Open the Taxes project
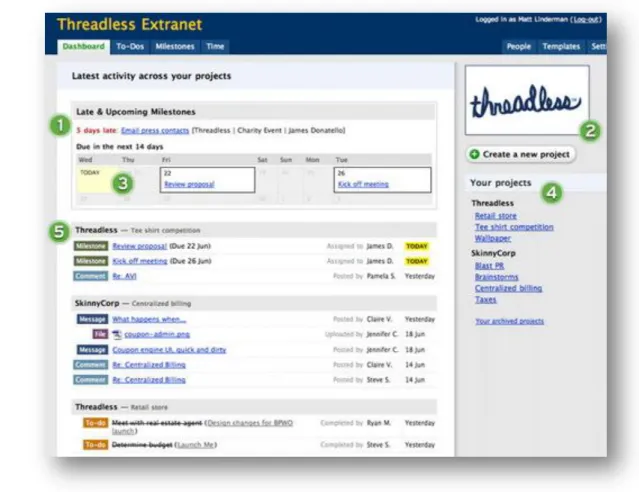This screenshot has width=639, height=492. point(485,300)
